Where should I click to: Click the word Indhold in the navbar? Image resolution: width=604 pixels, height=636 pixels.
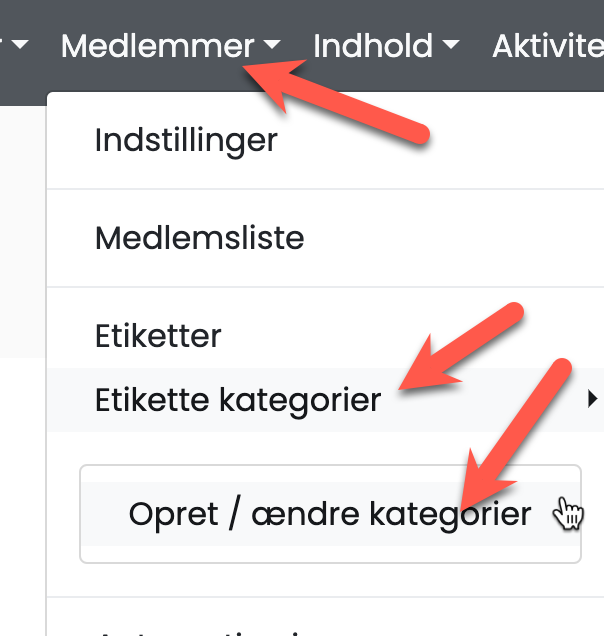tap(373, 46)
